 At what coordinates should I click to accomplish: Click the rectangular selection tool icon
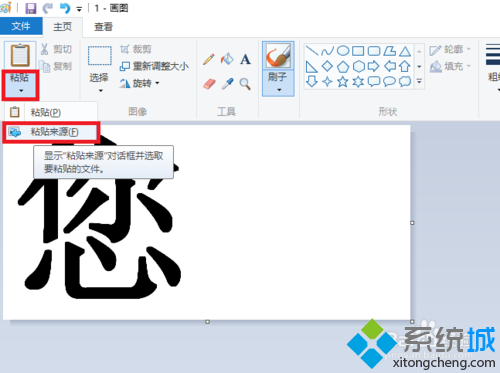click(99, 56)
